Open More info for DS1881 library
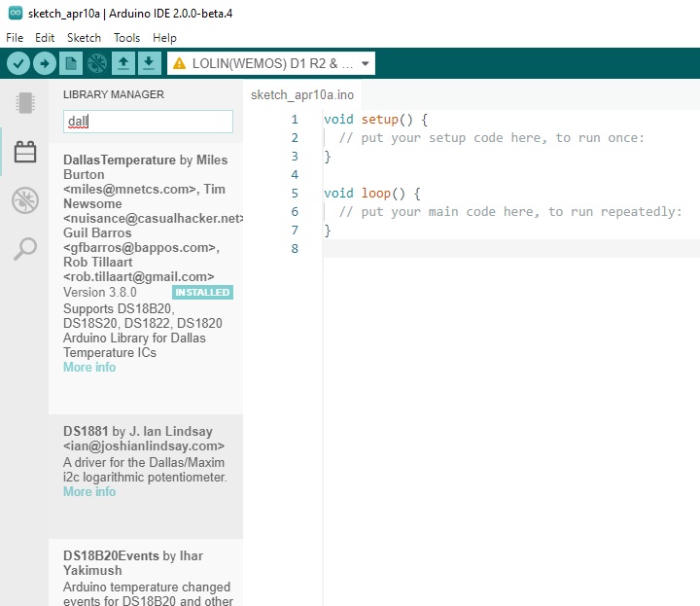 click(89, 491)
